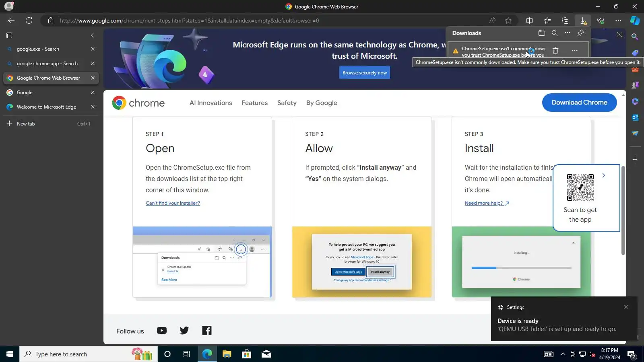The width and height of the screenshot is (644, 362).
Task: Open Browser essentials
Action: pyautogui.click(x=601, y=21)
